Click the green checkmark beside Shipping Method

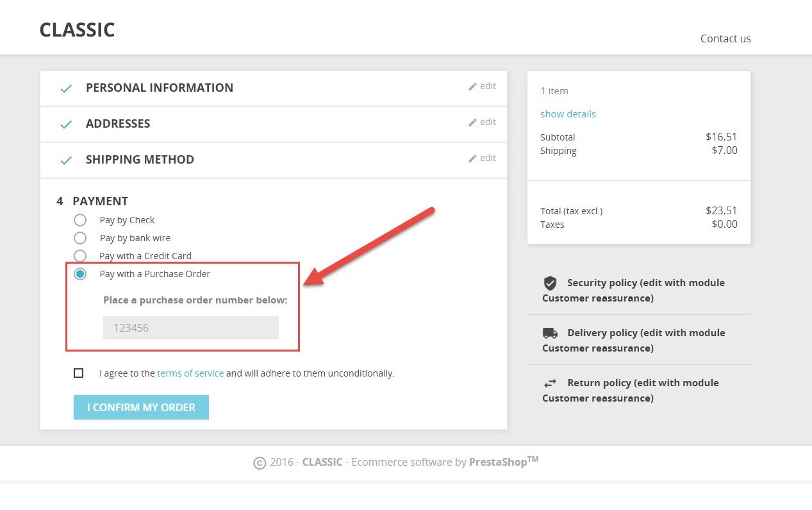[65, 160]
